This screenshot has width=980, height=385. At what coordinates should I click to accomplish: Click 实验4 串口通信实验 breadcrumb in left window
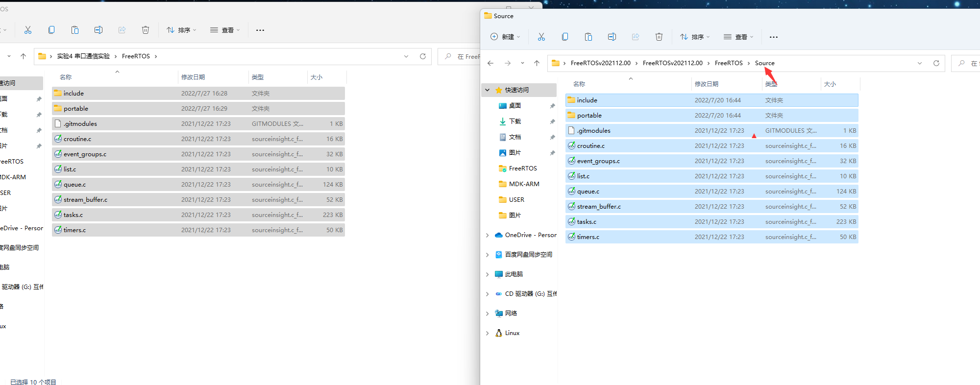(x=83, y=56)
